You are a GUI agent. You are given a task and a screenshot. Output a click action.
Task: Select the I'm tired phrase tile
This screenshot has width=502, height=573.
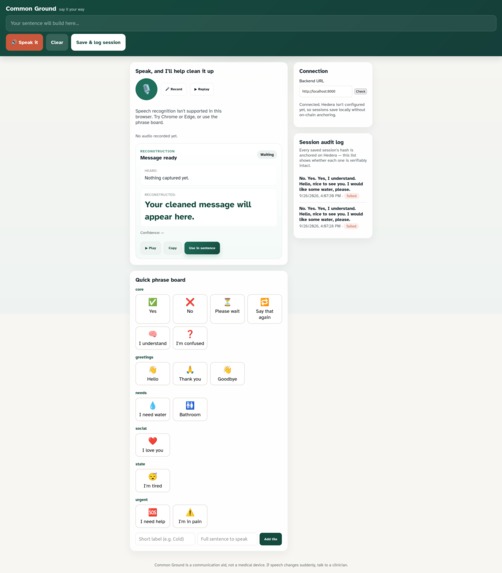tap(153, 481)
